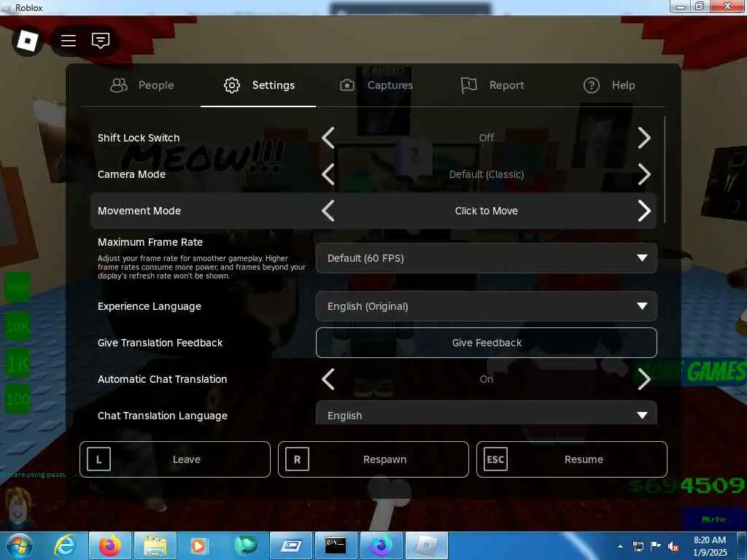Click the taskbar clock showing 8:20 AM

pyautogui.click(x=710, y=546)
